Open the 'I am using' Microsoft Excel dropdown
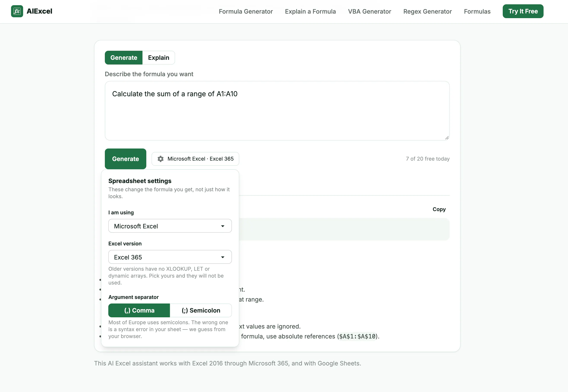The width and height of the screenshot is (568, 392). [170, 226]
